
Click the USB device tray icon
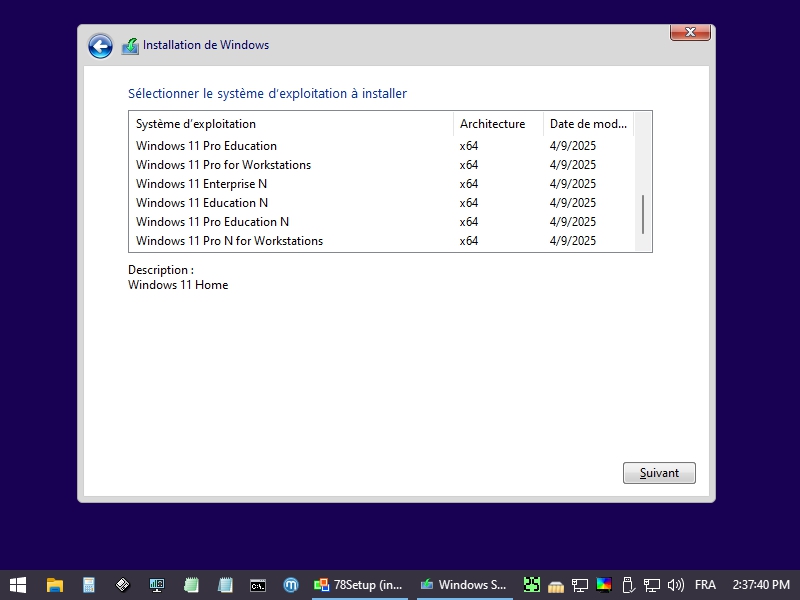click(628, 585)
